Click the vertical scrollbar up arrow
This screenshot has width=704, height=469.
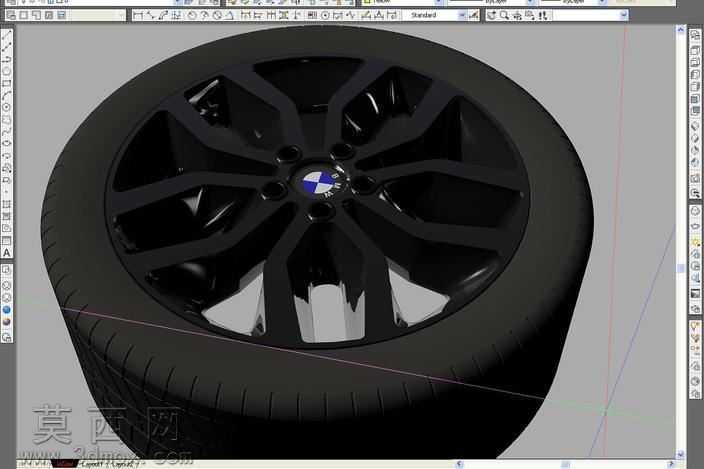coord(680,30)
